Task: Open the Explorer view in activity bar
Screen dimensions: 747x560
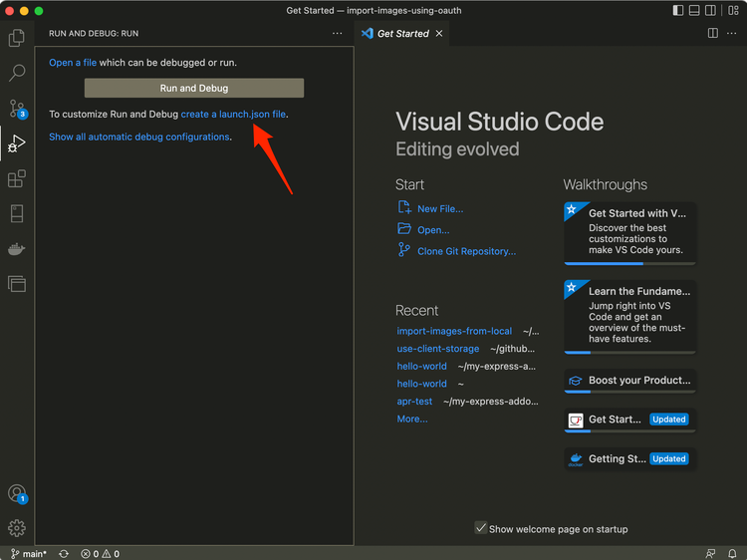Action: tap(17, 38)
